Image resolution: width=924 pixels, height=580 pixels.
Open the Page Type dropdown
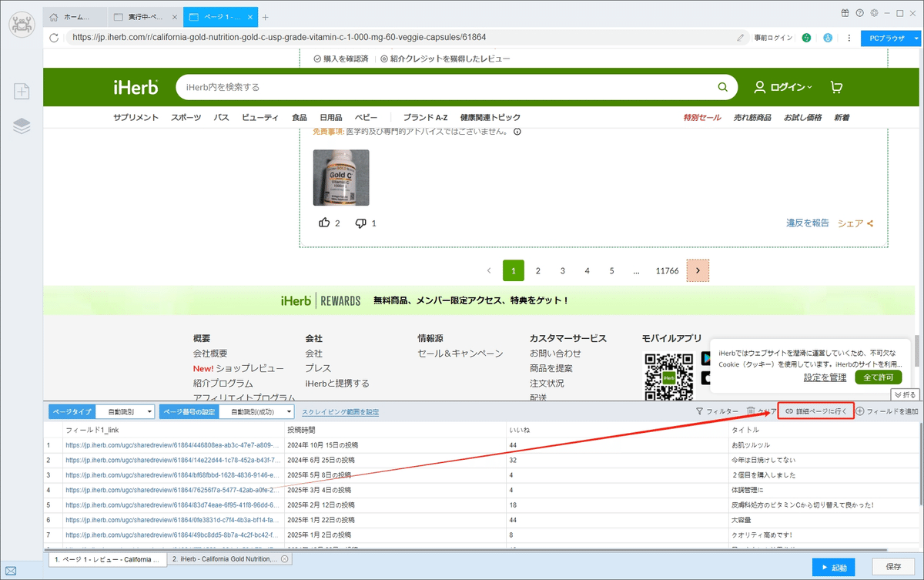click(x=125, y=411)
